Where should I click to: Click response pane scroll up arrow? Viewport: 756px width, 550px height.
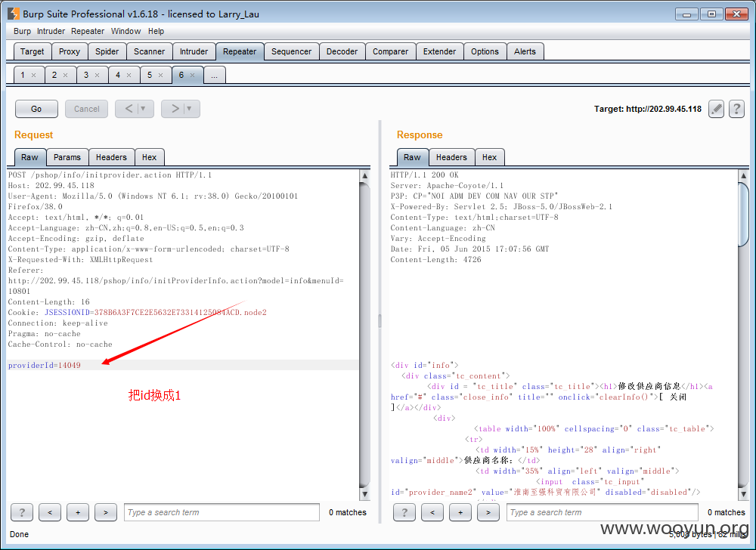(x=743, y=176)
